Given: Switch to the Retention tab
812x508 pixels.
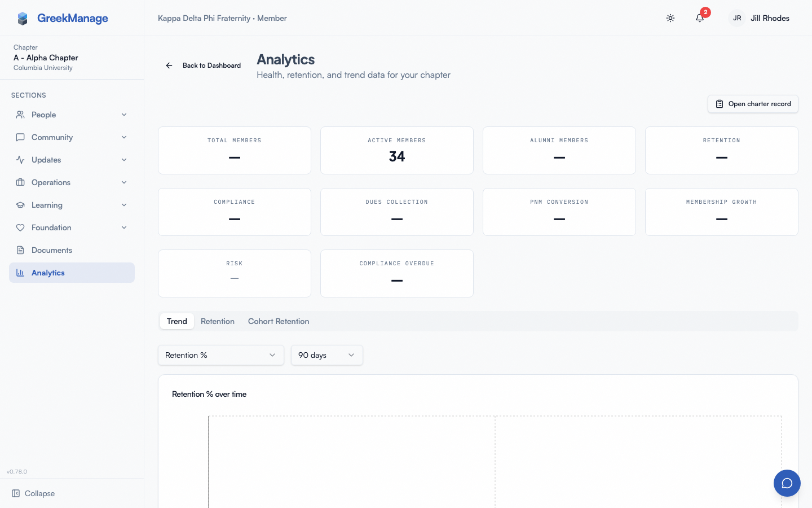Looking at the screenshot, I should coord(218,321).
